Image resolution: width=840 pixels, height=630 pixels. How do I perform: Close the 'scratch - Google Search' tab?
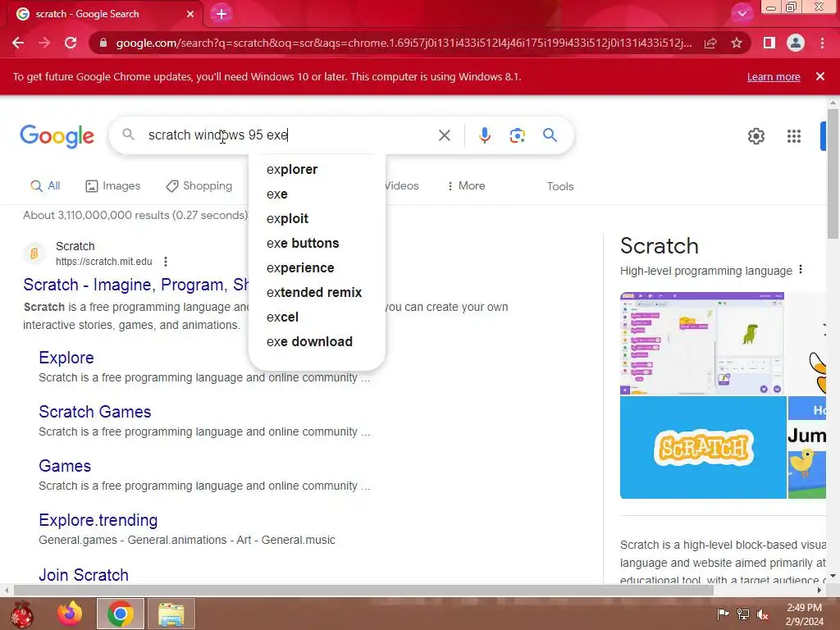[190, 14]
